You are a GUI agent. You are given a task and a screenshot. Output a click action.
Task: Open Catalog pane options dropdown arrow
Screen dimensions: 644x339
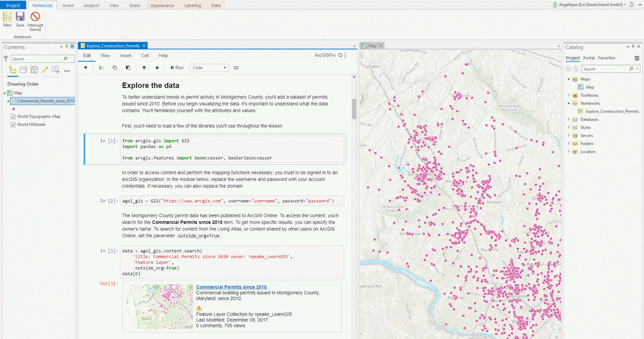(x=627, y=47)
